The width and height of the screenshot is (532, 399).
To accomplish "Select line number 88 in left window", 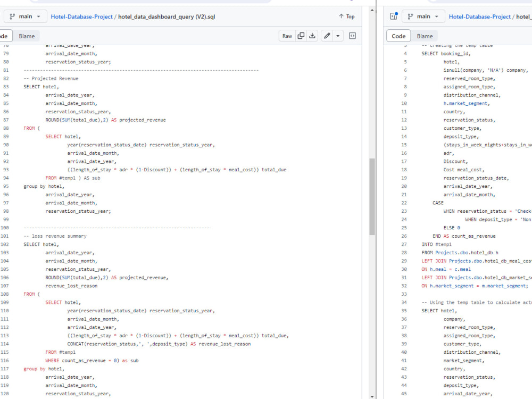I will coord(6,128).
